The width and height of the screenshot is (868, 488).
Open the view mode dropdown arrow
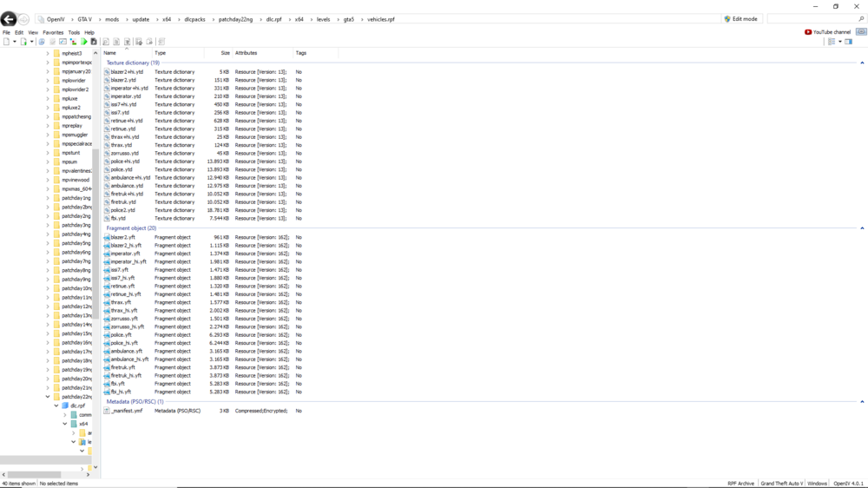click(x=839, y=42)
